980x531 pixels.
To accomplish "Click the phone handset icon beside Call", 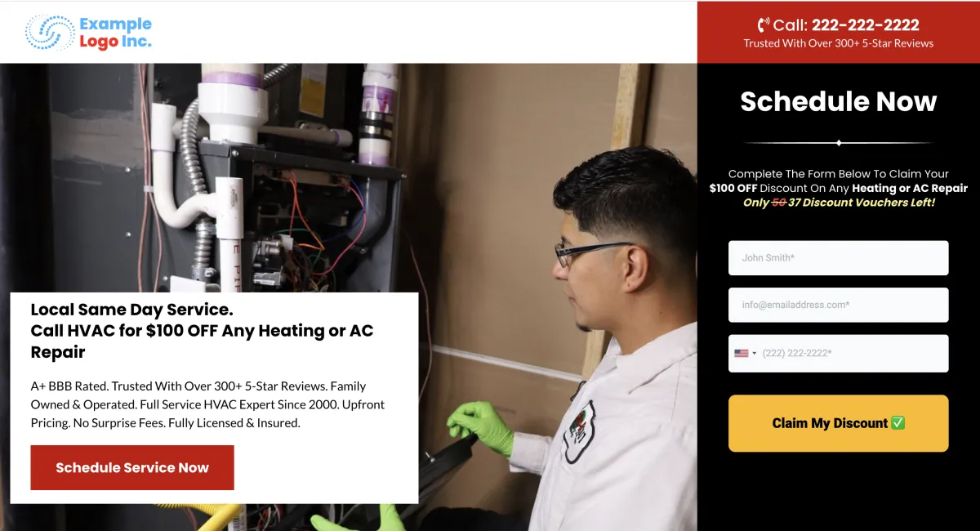I will (x=764, y=25).
